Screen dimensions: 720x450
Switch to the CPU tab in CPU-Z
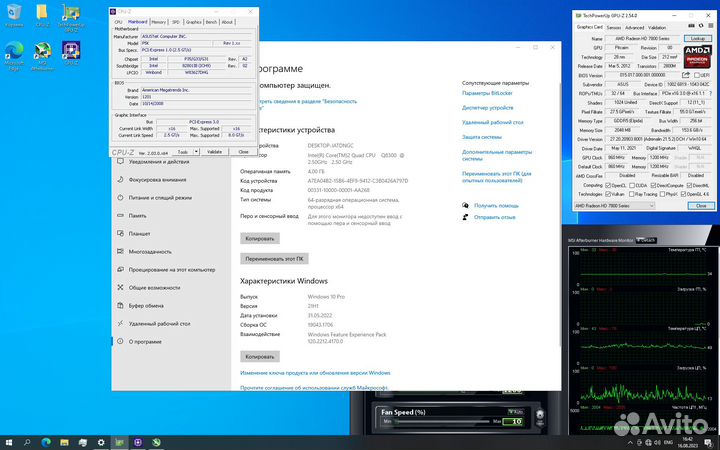coord(118,22)
